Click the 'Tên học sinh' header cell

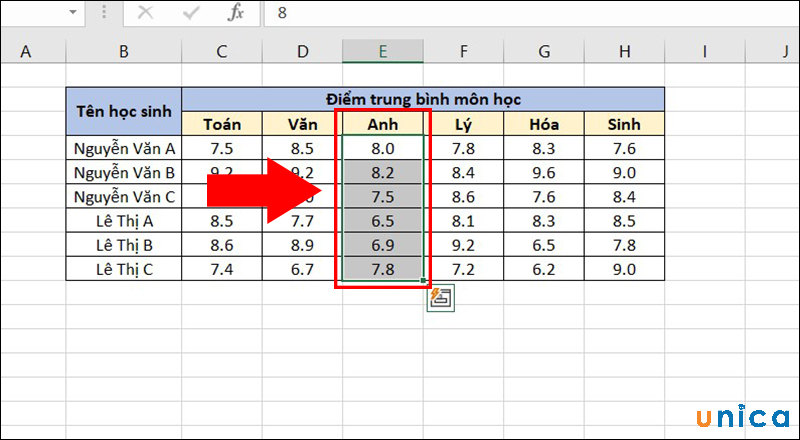(124, 111)
